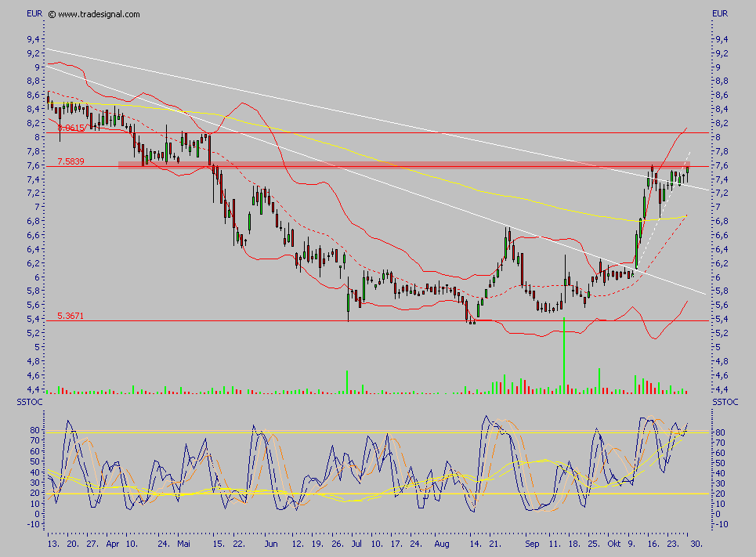Select the Mai marker on time axis
Viewport: 756px width, 557px height.
coord(184,542)
